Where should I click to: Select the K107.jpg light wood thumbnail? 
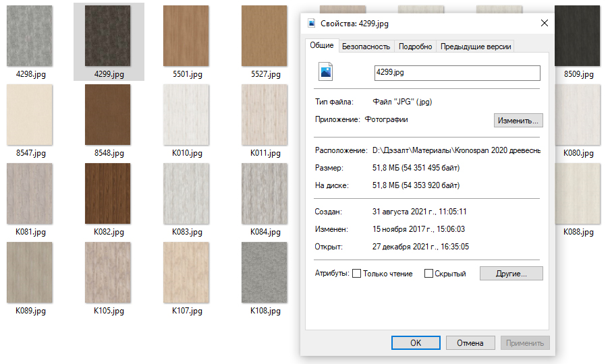click(x=186, y=272)
